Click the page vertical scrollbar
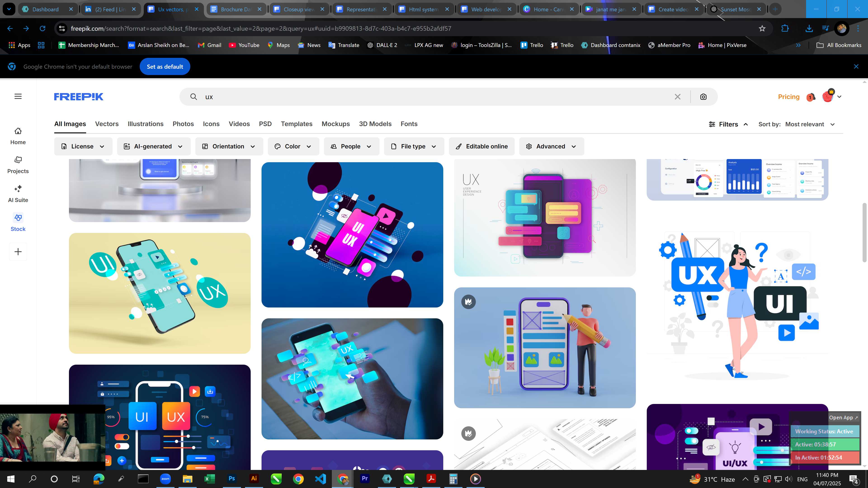 865,232
